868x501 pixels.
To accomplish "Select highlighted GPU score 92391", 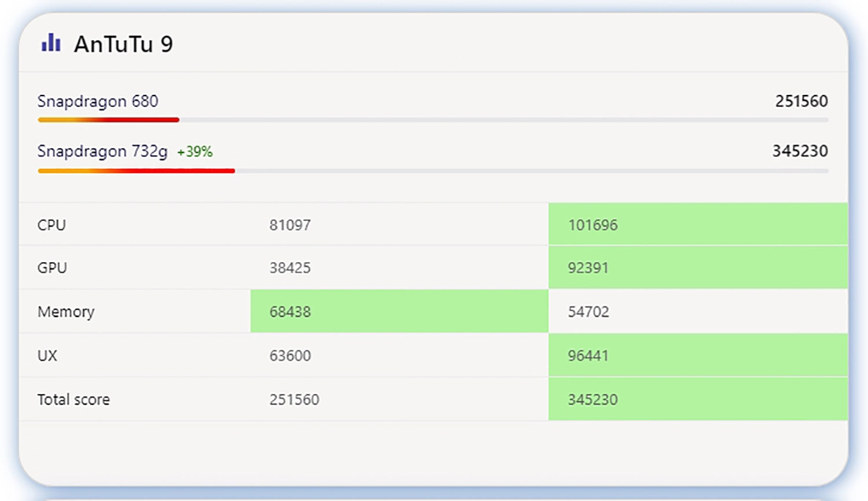I will 588,268.
